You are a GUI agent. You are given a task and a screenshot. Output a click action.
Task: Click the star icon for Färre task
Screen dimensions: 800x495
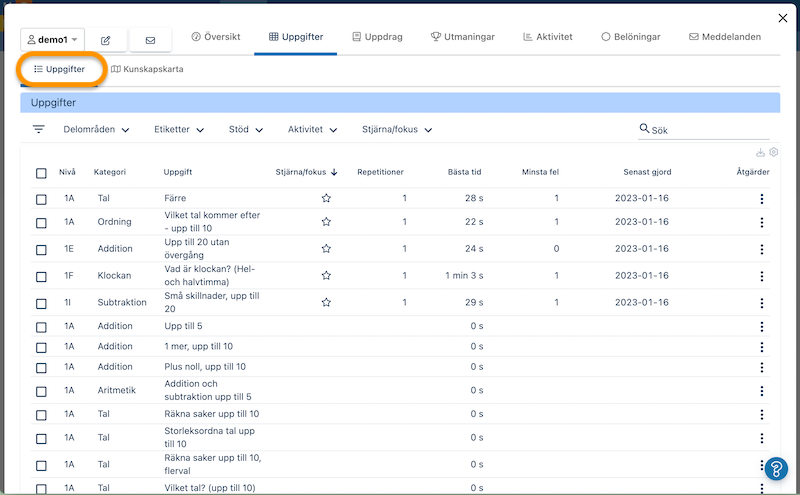326,198
